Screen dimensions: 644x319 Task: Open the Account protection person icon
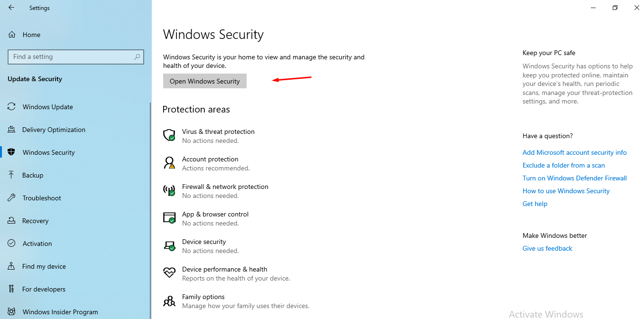pos(169,163)
